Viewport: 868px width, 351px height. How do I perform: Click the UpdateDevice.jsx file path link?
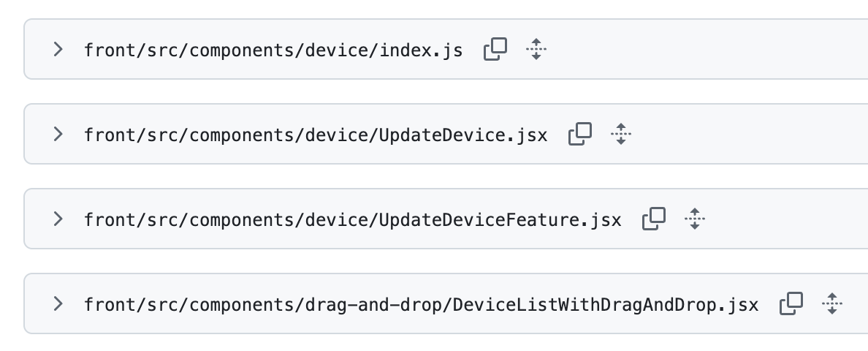pyautogui.click(x=316, y=135)
